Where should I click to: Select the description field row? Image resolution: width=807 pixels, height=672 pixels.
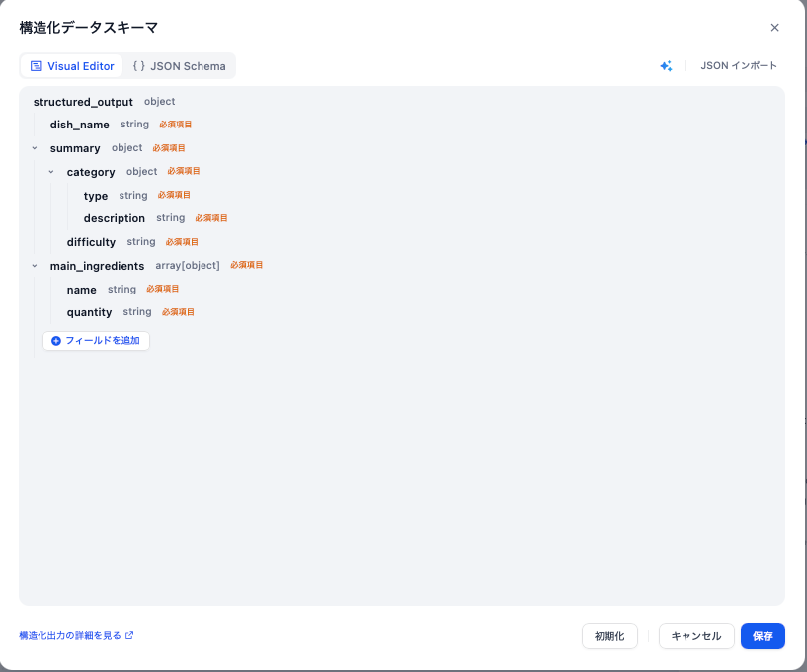coord(115,218)
